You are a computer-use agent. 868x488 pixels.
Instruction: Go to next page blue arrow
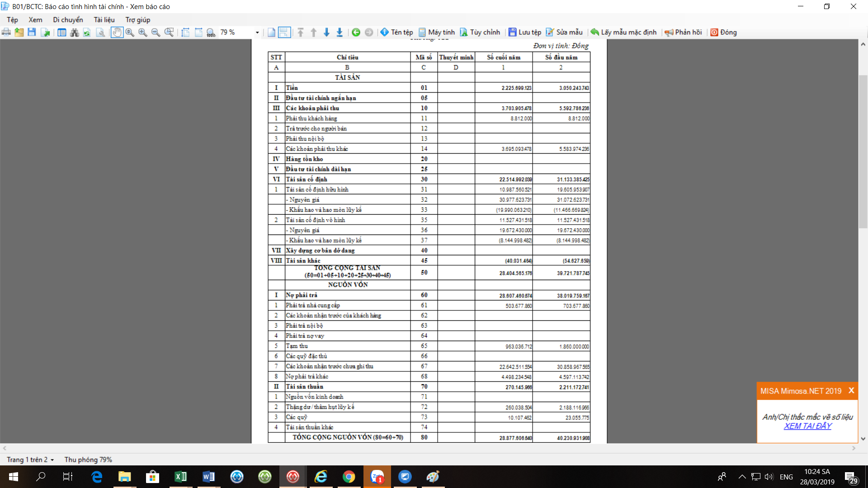point(326,32)
